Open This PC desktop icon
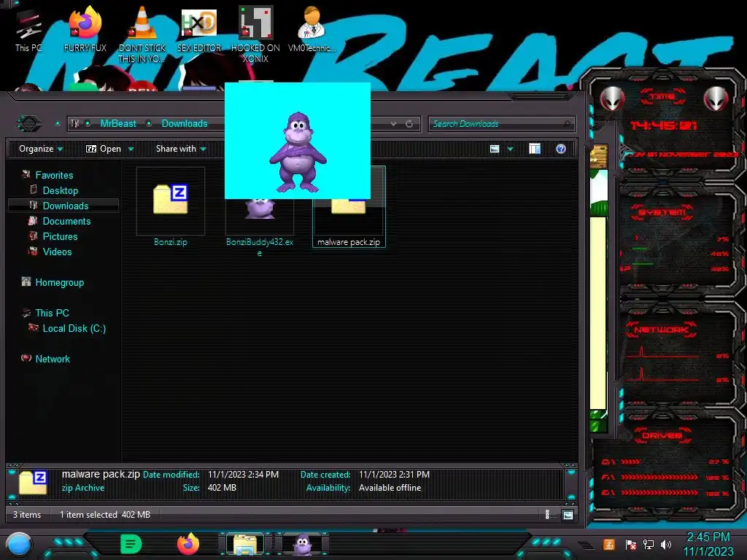Viewport: 747px width, 560px height. coord(28,30)
